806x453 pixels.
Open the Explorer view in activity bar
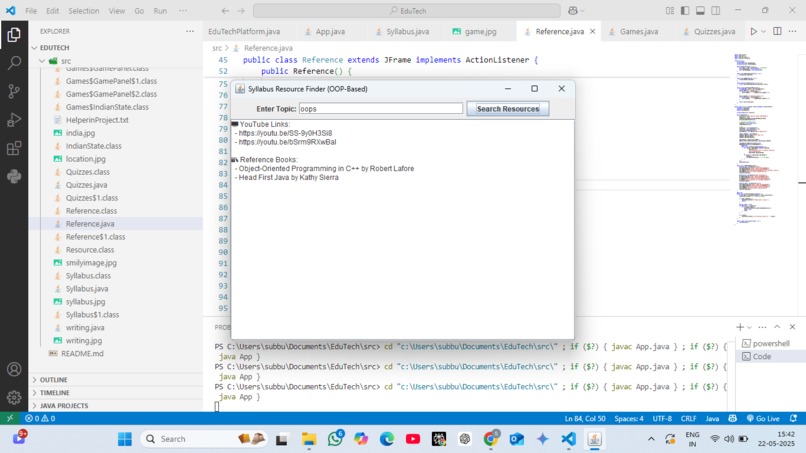tap(14, 34)
